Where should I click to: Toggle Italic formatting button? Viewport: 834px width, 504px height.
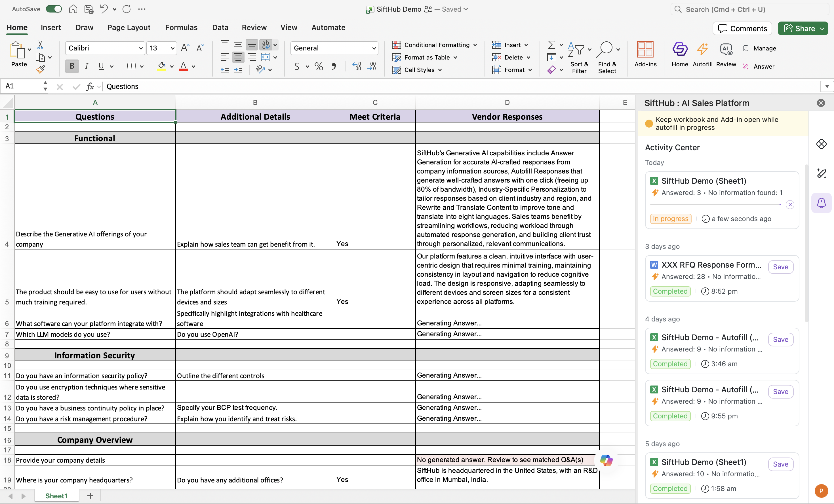pyautogui.click(x=87, y=66)
